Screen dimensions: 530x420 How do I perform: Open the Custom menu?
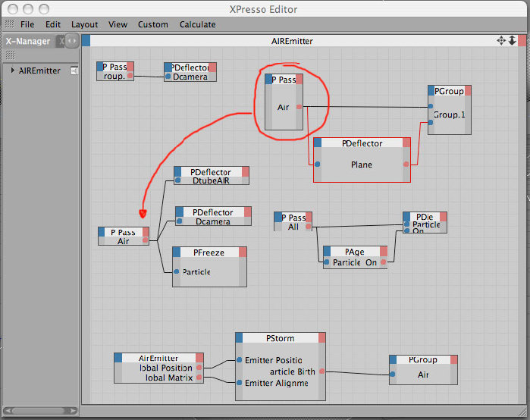click(x=152, y=25)
